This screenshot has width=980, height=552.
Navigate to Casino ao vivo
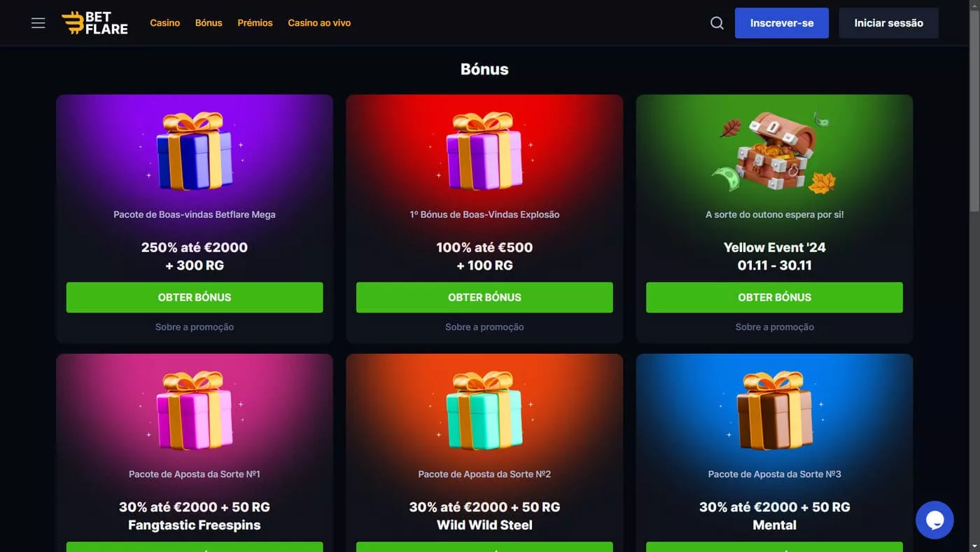point(319,23)
